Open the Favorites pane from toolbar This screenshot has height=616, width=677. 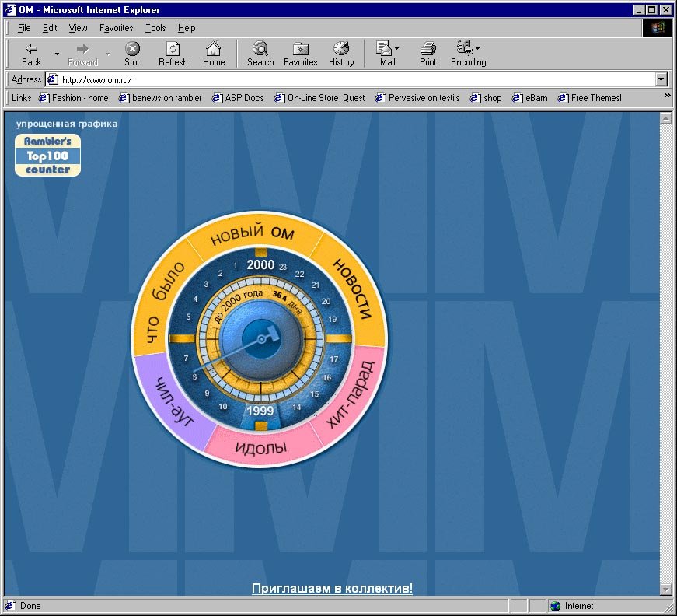(x=300, y=54)
